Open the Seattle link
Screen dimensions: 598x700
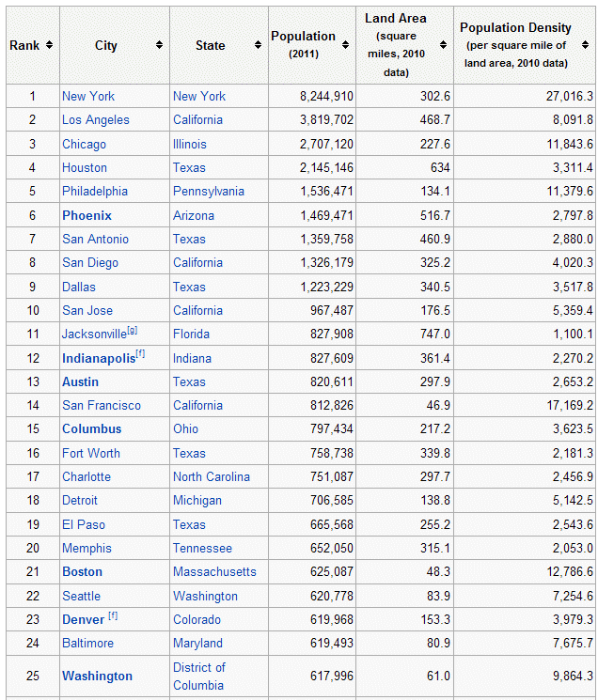81,597
